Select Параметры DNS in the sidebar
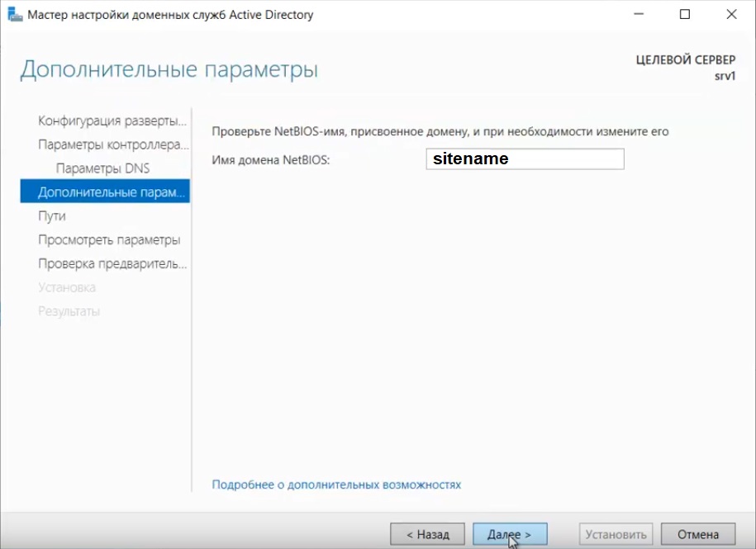Viewport: 756px width, 549px height. point(102,168)
